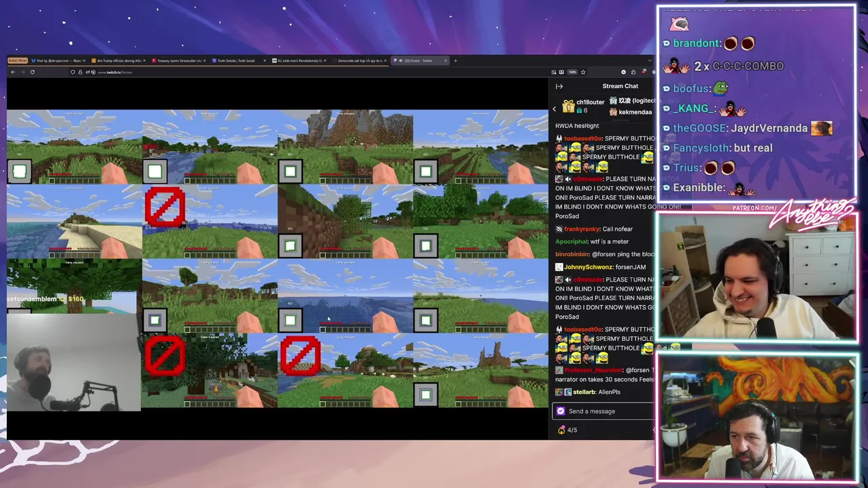The width and height of the screenshot is (868, 488).
Task: Click the Kolkers News tab group label
Action: tap(18, 60)
